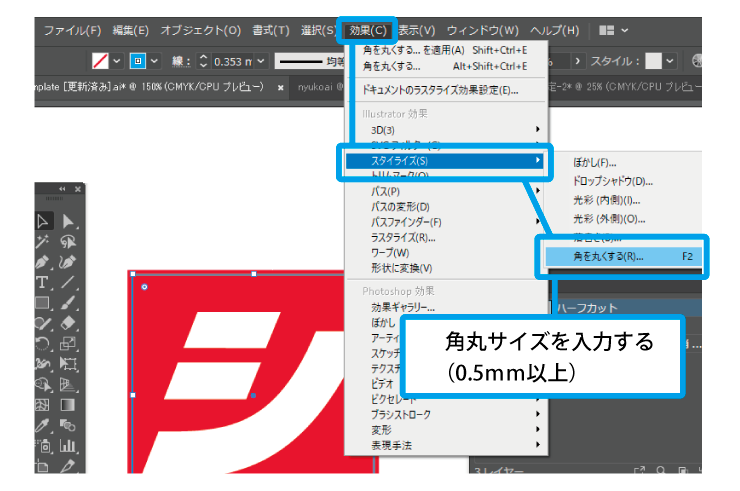
Task: Select the Shaper pencil tool
Action: 43,323
